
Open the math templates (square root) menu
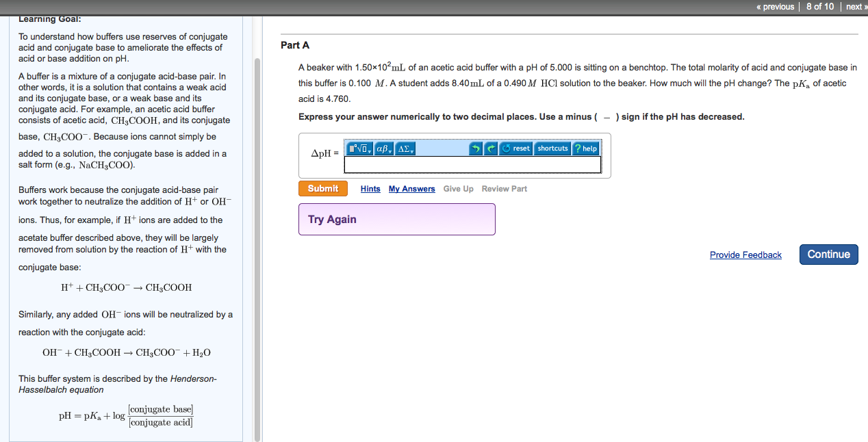coord(359,148)
